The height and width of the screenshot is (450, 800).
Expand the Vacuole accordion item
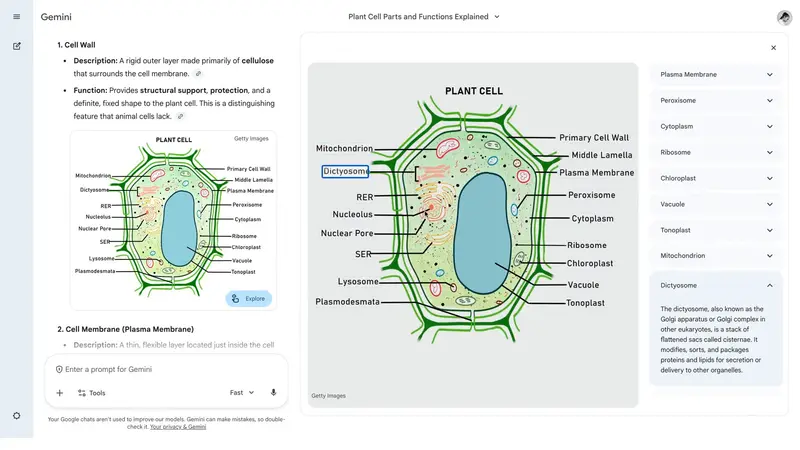click(x=769, y=204)
